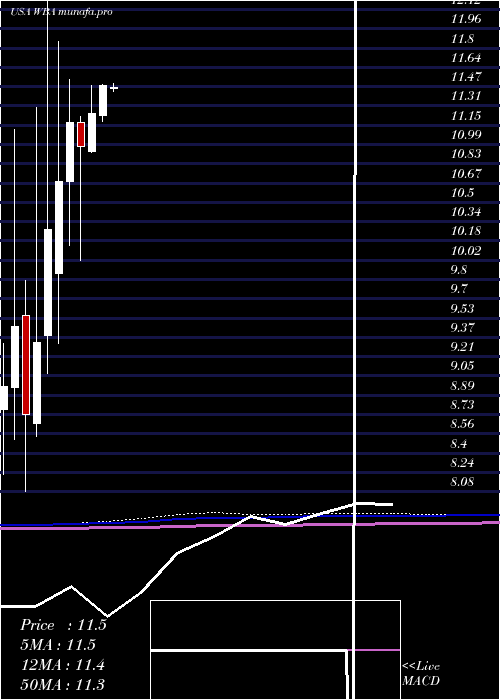The width and height of the screenshot is (500, 700).
Task: Select the tall red candle near 9.2
Action: [26, 365]
